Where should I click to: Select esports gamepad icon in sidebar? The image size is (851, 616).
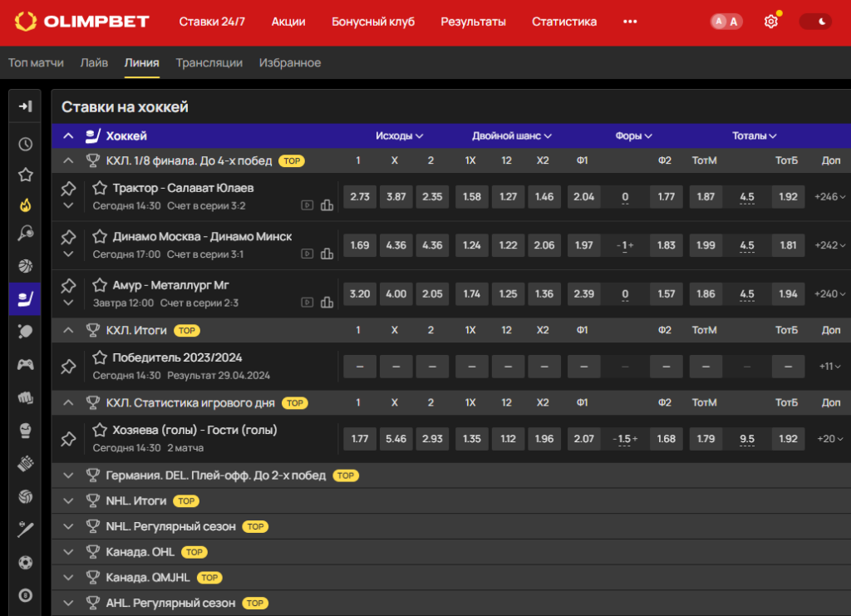click(25, 365)
